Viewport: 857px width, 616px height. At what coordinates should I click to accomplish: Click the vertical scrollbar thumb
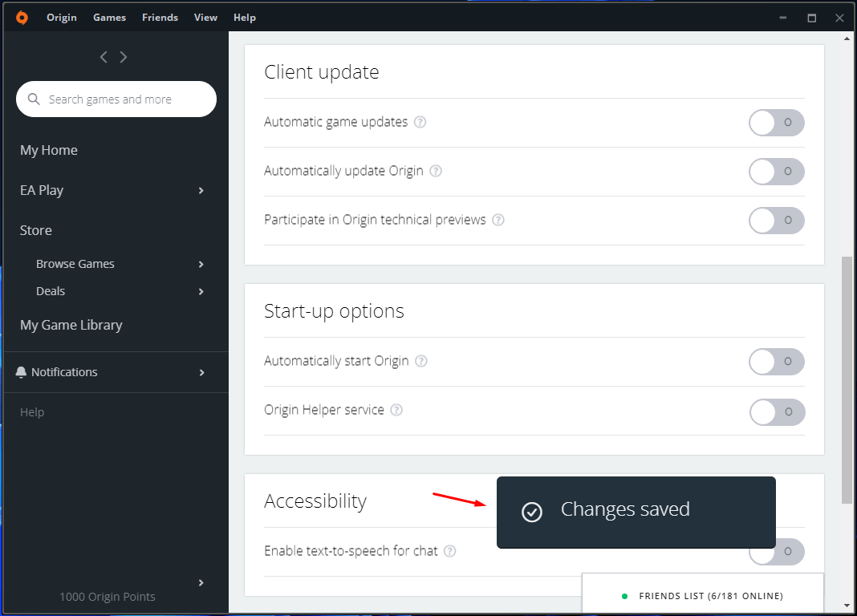pos(847,380)
